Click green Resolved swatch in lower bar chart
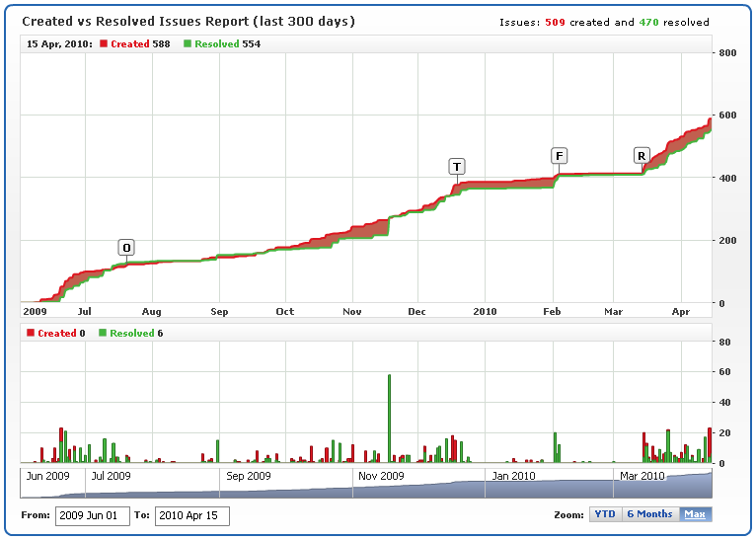 (x=103, y=334)
